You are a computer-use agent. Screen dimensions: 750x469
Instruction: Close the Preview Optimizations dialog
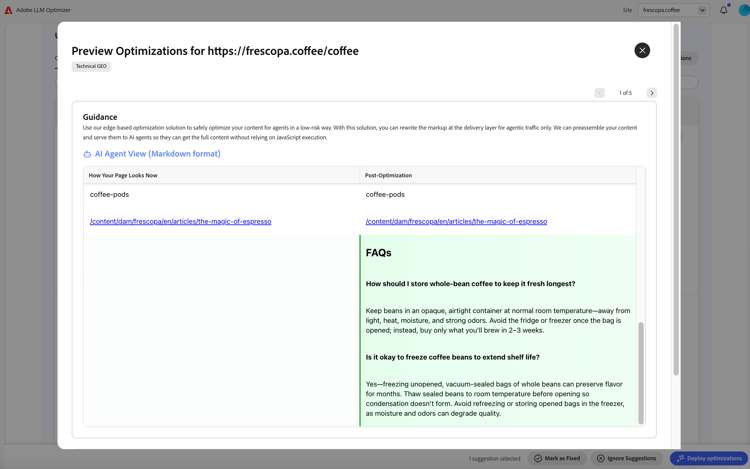click(642, 50)
